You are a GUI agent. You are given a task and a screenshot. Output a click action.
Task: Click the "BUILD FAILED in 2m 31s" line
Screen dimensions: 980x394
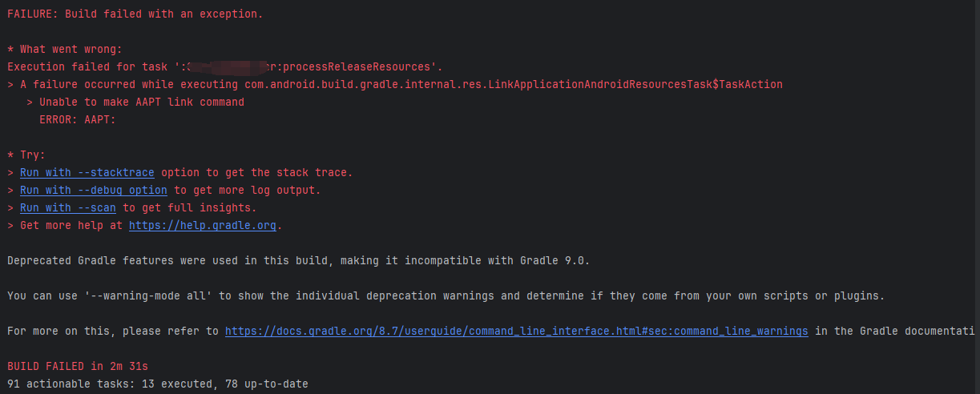pyautogui.click(x=77, y=366)
